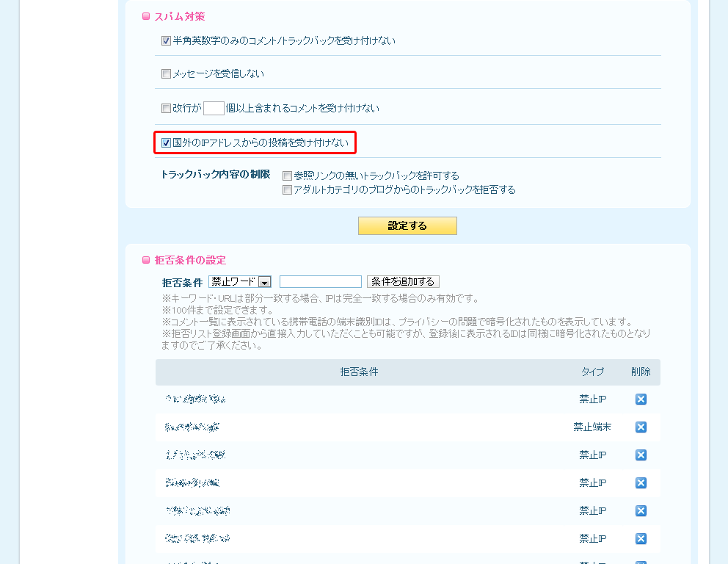Focus the rejection condition text field
This screenshot has height=564, width=728.
321,281
